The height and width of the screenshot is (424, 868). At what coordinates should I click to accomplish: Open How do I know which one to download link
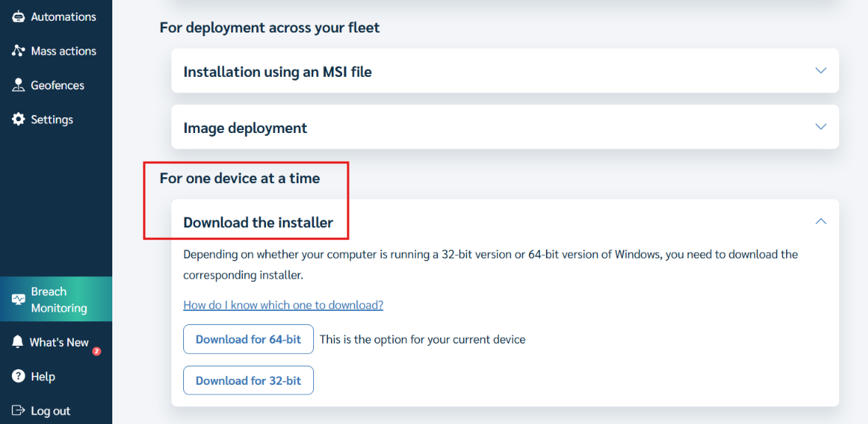coord(284,305)
